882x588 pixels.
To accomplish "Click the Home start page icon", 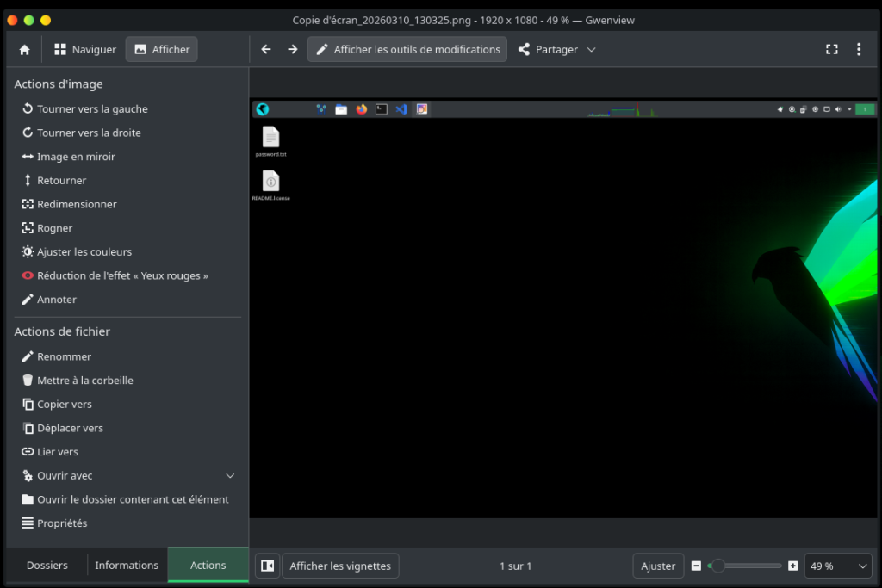I will point(24,50).
